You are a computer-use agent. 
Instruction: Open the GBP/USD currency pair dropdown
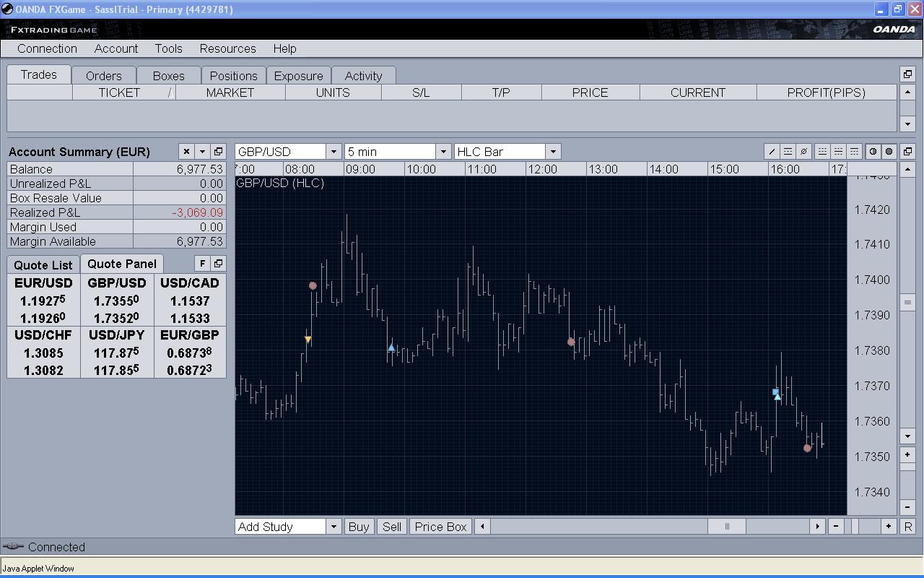334,152
